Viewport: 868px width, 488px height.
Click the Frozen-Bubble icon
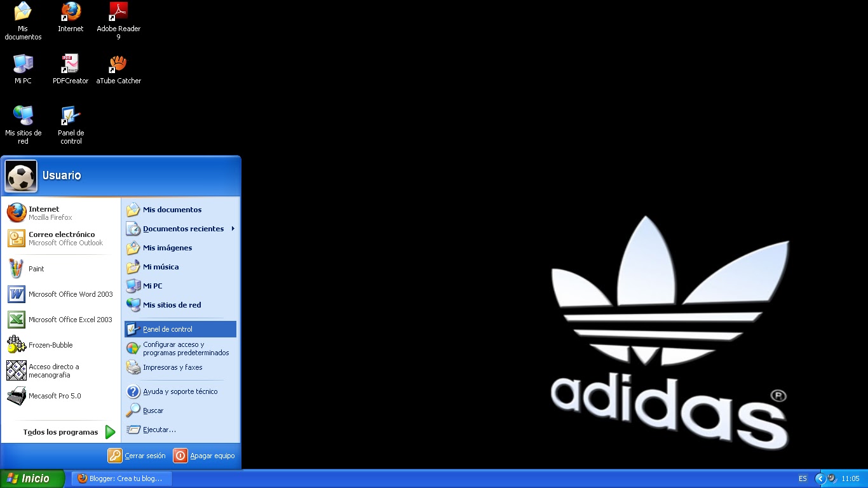click(x=17, y=345)
